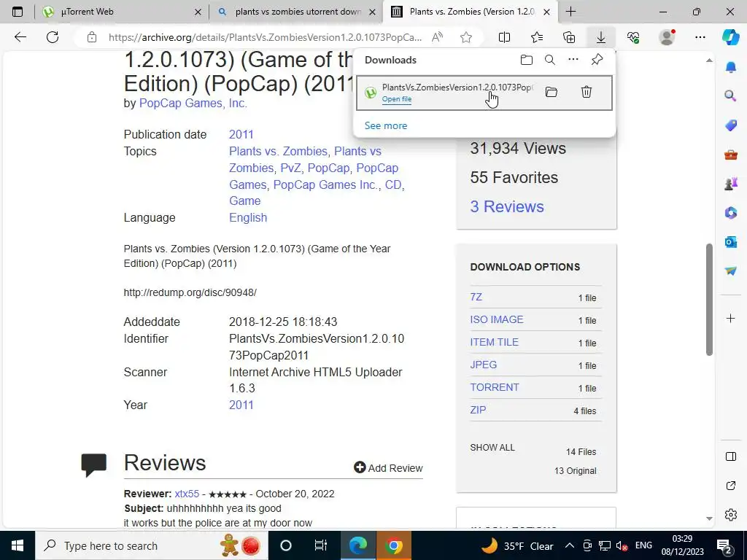Switch to plants vs zombies search tab

click(x=295, y=12)
